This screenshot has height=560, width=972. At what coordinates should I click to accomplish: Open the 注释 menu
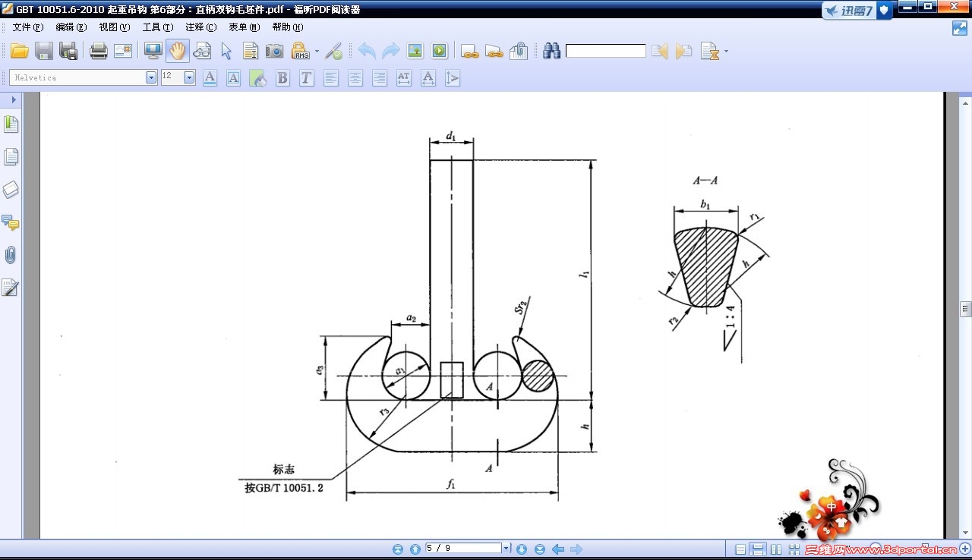coord(201,27)
